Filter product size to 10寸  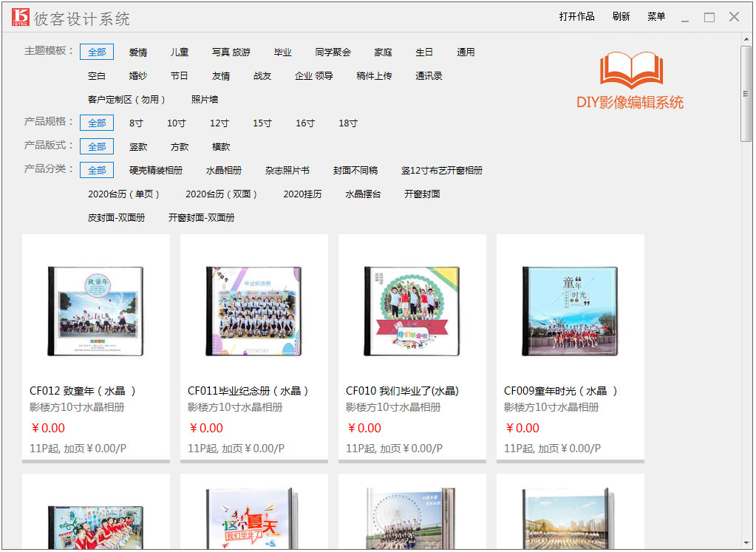click(177, 123)
